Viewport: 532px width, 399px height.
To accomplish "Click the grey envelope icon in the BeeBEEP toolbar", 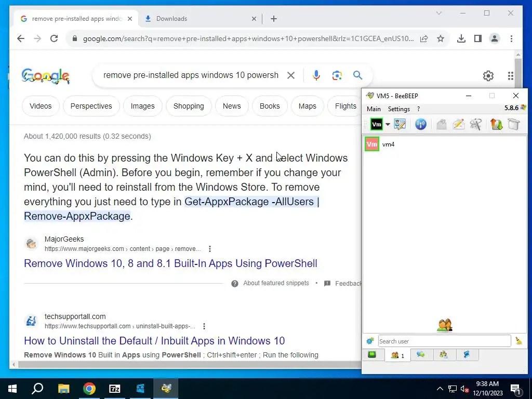I will pos(442,125).
